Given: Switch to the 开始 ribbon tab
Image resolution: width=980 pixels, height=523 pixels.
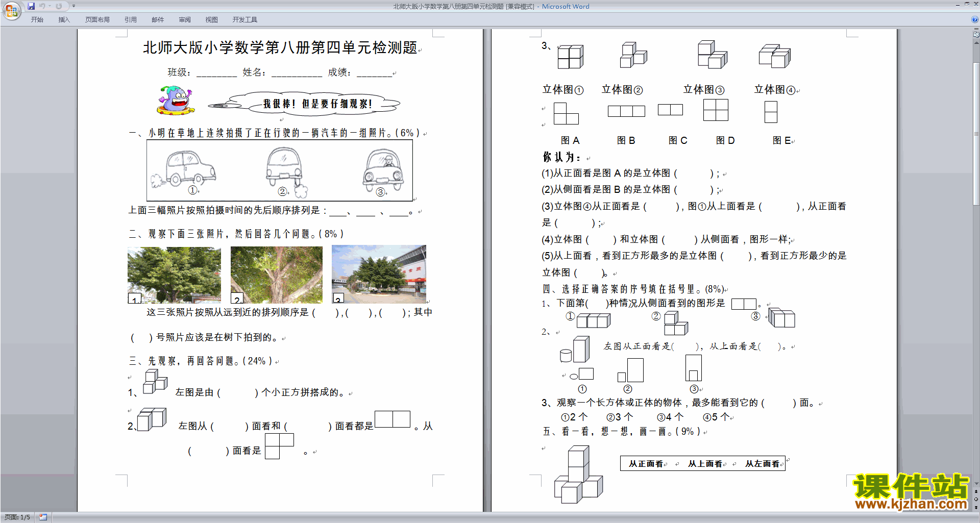Looking at the screenshot, I should [x=37, y=20].
